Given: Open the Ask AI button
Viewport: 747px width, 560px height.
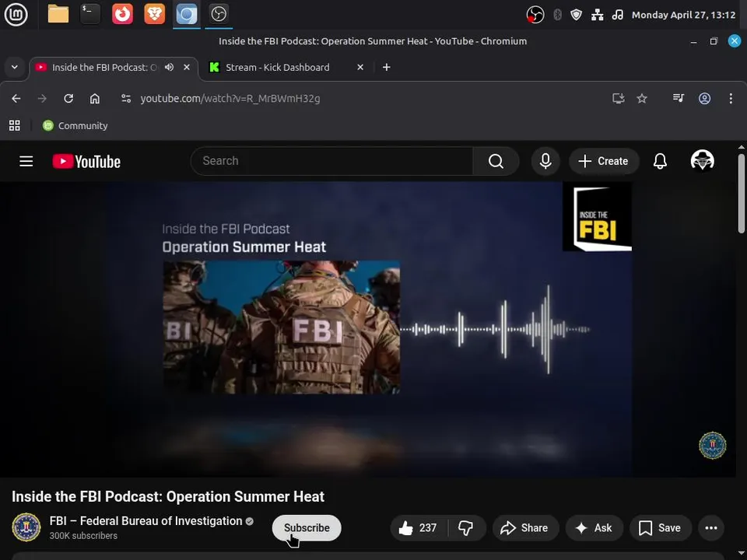Looking at the screenshot, I should coord(594,527).
